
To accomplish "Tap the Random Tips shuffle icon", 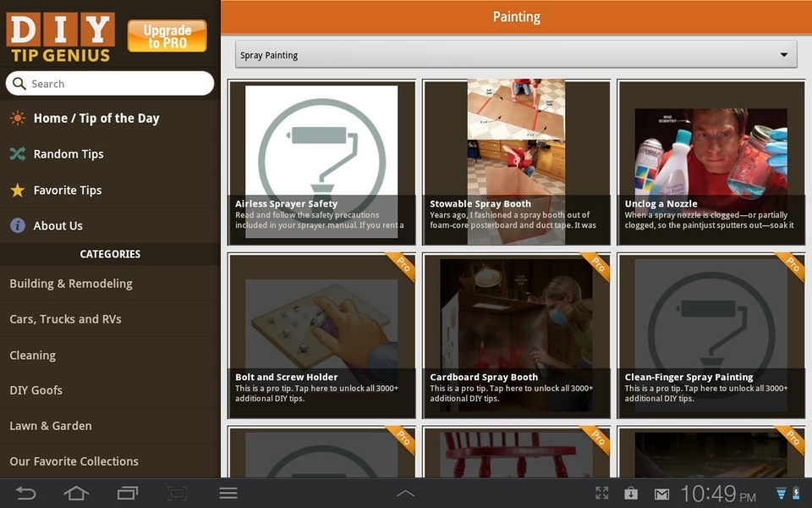I will coord(18,154).
